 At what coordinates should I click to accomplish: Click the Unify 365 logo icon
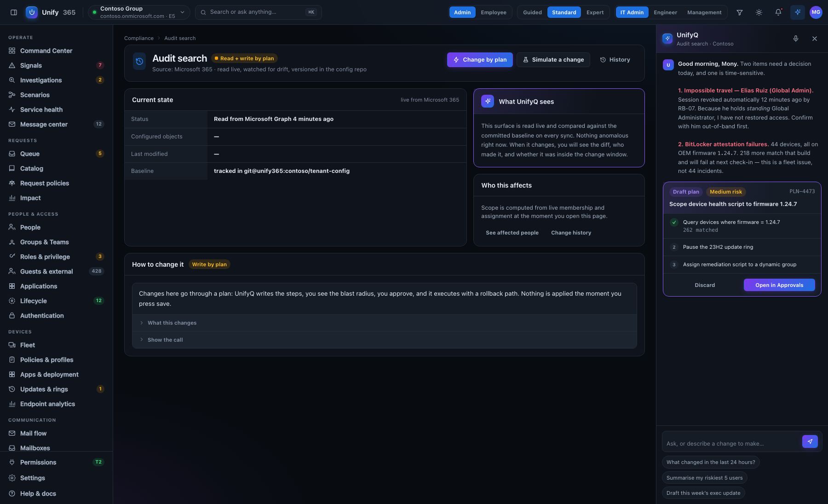coord(32,12)
